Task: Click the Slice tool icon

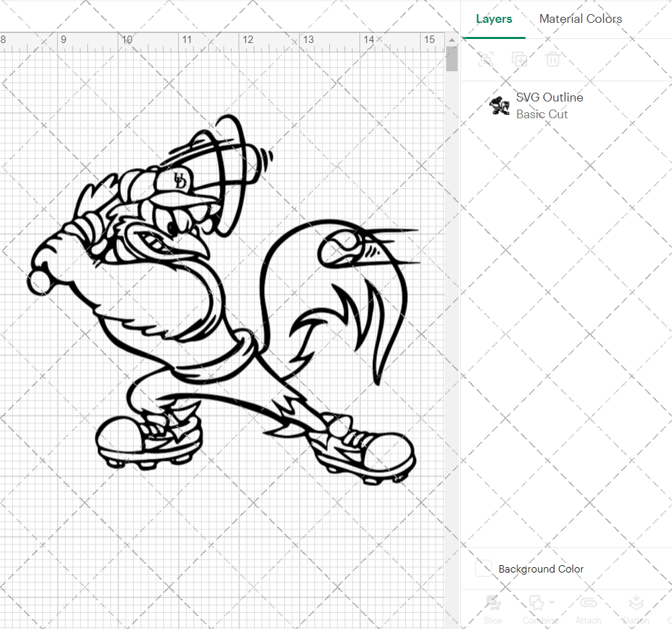Action: [x=493, y=603]
